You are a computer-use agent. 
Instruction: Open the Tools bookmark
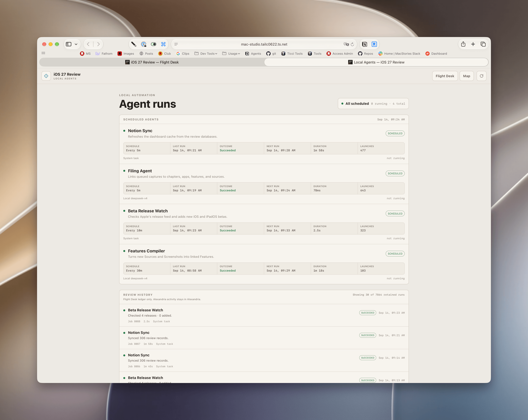(x=315, y=54)
